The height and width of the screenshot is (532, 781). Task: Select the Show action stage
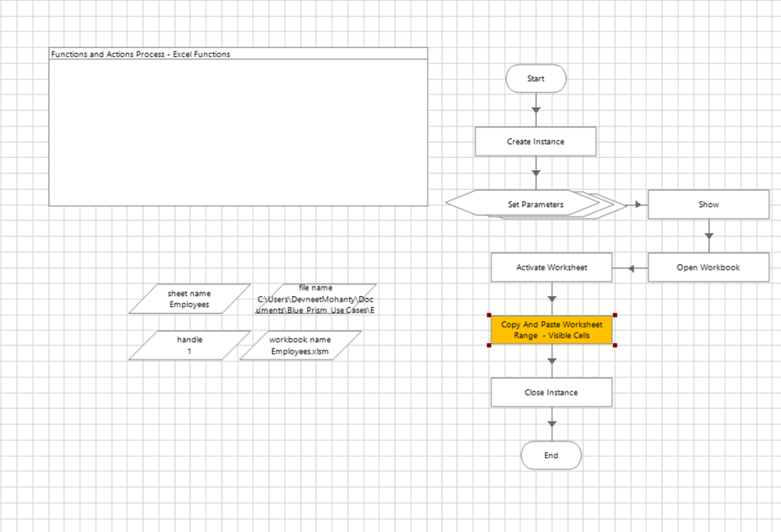click(708, 205)
